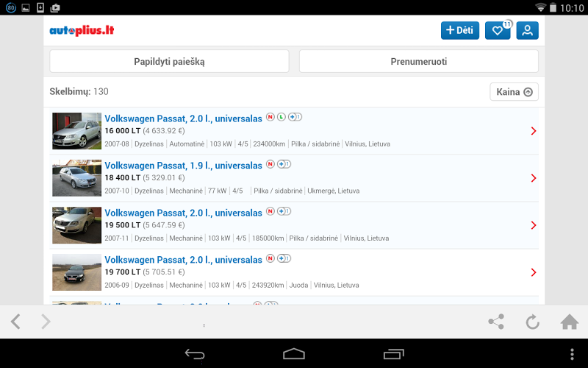
Task: Tap shopping bag notification icon
Action: 55,7
